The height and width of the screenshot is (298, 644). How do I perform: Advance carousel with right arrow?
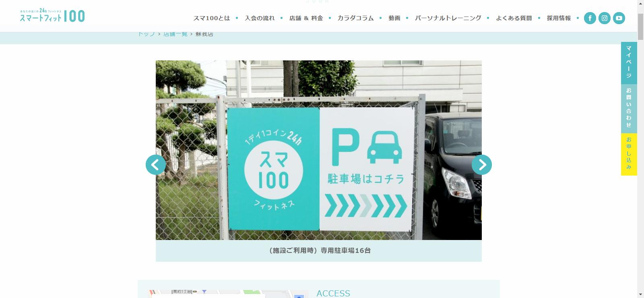(482, 165)
